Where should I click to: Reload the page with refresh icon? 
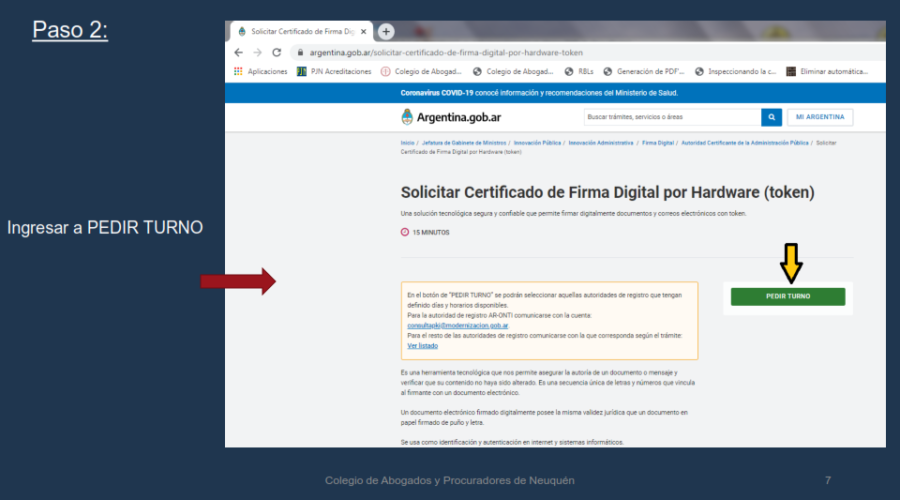point(277,53)
